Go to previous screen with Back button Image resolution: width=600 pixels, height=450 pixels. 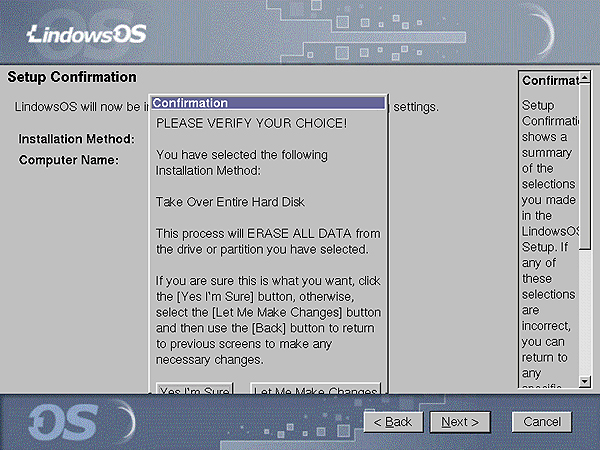(393, 422)
